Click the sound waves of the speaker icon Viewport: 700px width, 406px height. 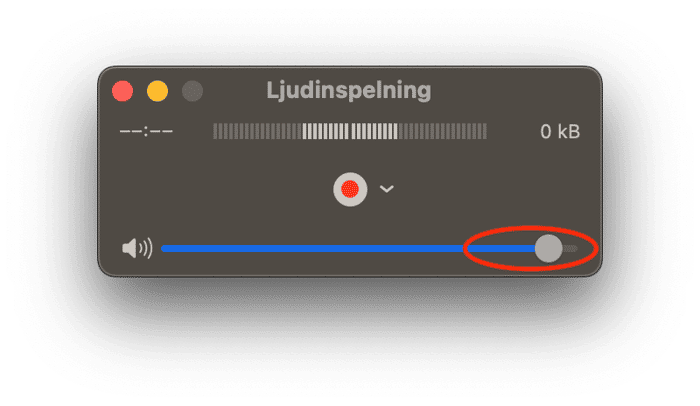[x=146, y=248]
